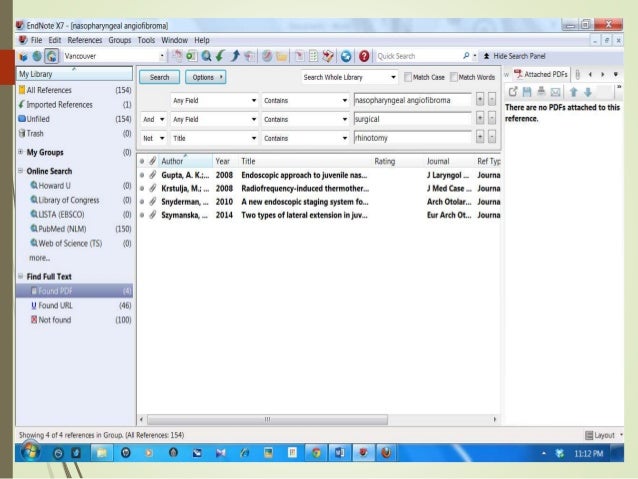Click paperclip column header icon
This screenshot has height=479, width=638.
(153, 161)
